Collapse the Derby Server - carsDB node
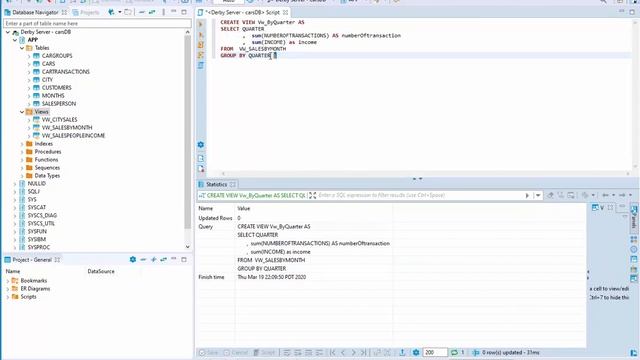 pos(8,32)
